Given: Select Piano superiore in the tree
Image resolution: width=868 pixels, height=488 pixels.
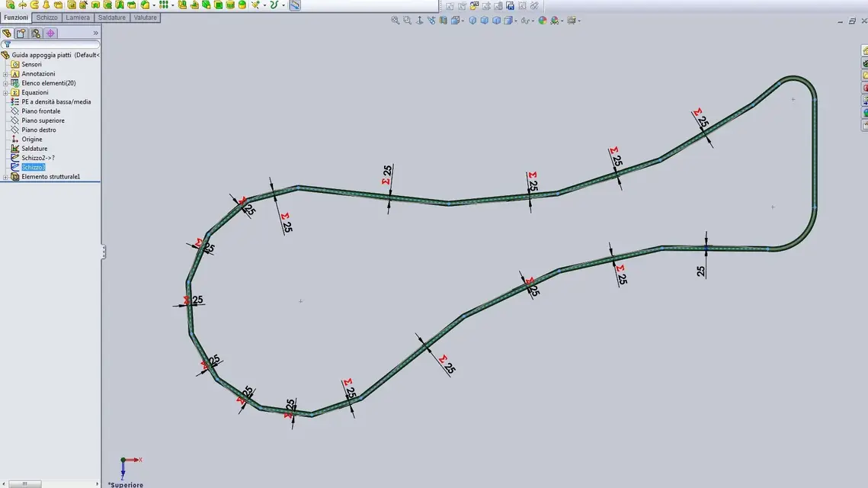Looking at the screenshot, I should pos(43,120).
